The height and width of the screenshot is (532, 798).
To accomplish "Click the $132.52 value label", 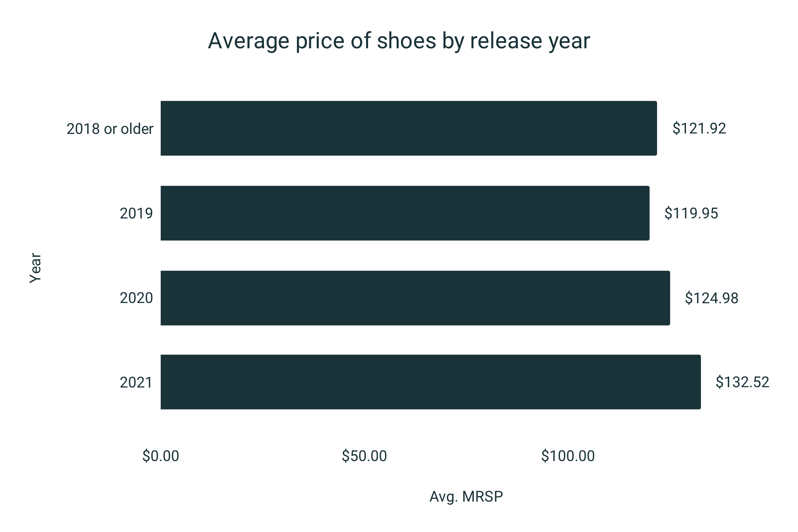I will [742, 382].
